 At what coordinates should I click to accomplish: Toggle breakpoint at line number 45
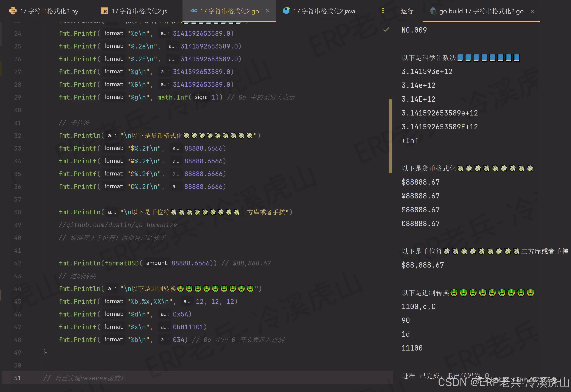click(x=17, y=302)
